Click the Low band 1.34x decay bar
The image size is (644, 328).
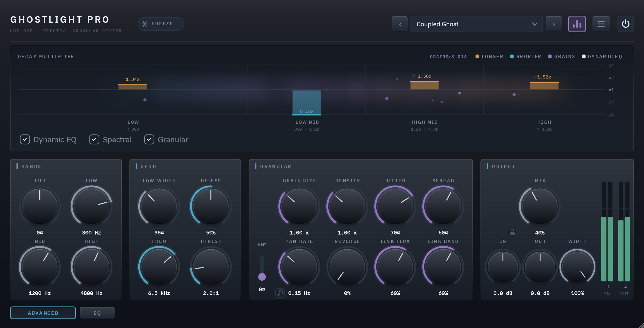(133, 87)
